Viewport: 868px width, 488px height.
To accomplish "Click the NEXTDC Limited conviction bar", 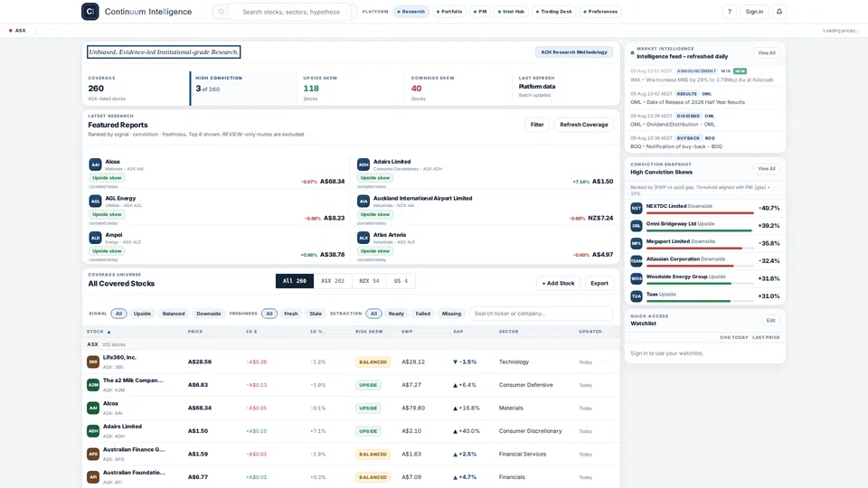I will point(700,213).
